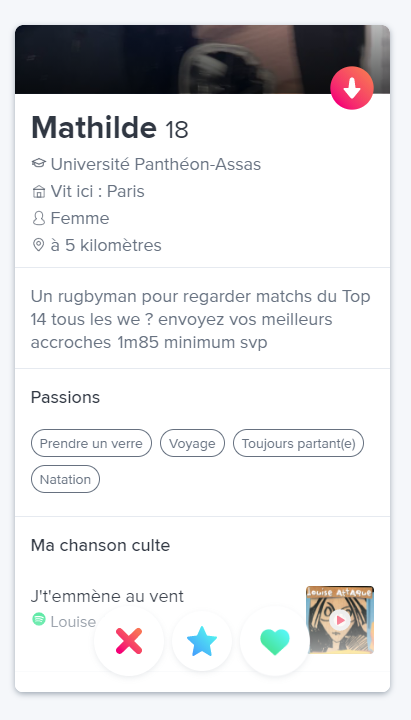Click the location pin distance icon

pos(39,245)
